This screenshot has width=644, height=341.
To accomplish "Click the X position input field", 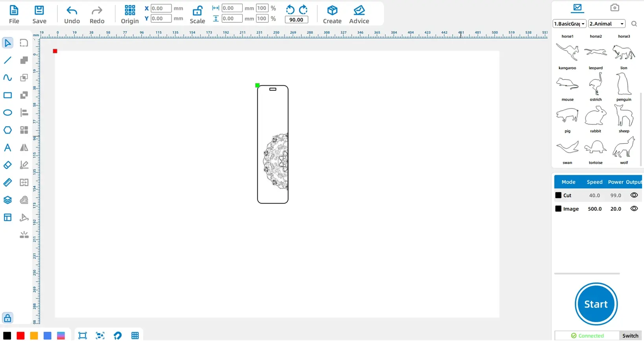I will [161, 8].
